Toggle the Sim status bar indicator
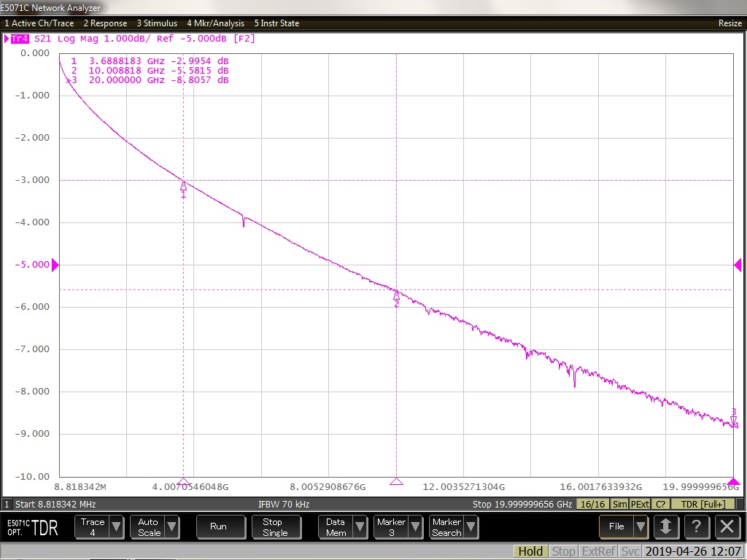The width and height of the screenshot is (747, 560). [619, 505]
